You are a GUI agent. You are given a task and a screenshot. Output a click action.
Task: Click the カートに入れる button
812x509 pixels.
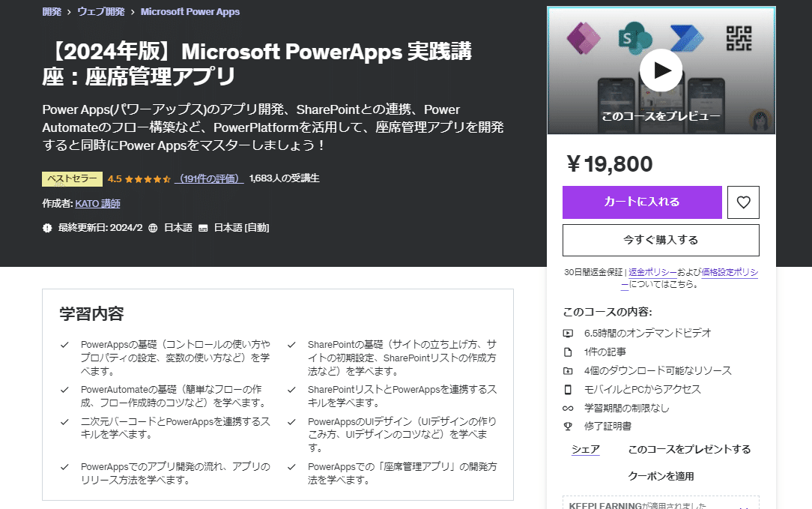642,202
